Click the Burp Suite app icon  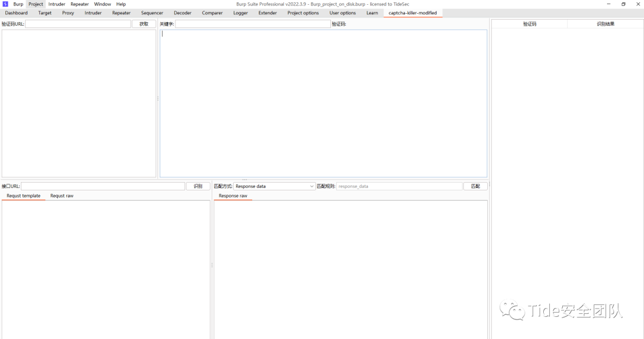tap(5, 4)
